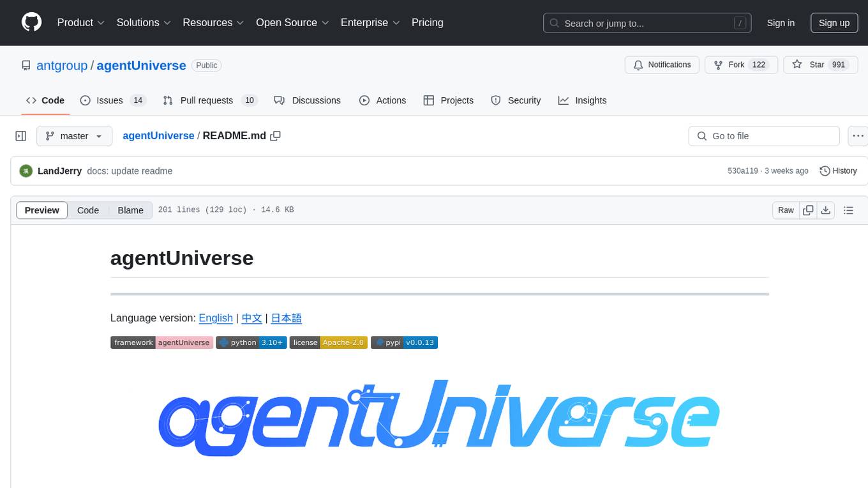Click the framework agentUniverse badge
This screenshot has height=488, width=868.
[161, 342]
